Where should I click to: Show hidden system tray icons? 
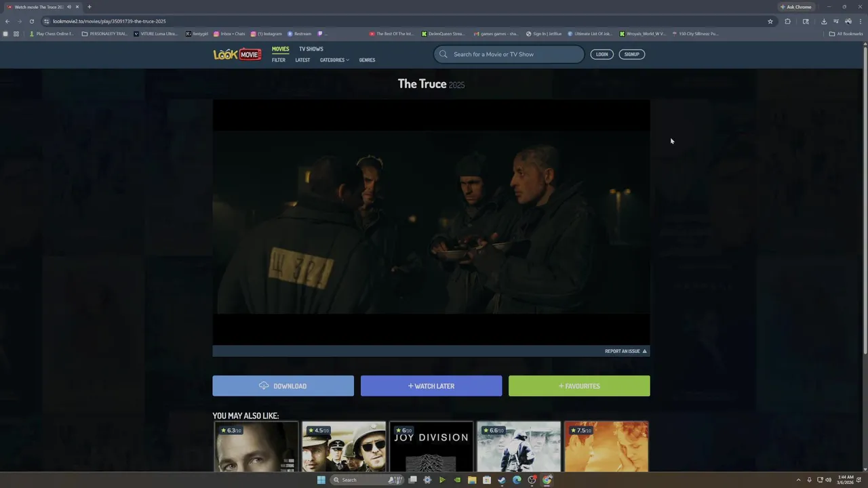pyautogui.click(x=798, y=480)
